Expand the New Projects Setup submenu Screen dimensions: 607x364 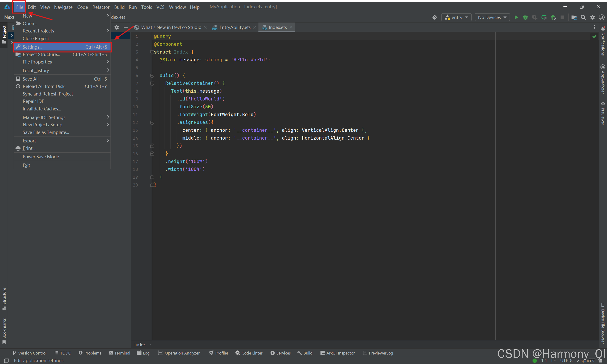(62, 125)
